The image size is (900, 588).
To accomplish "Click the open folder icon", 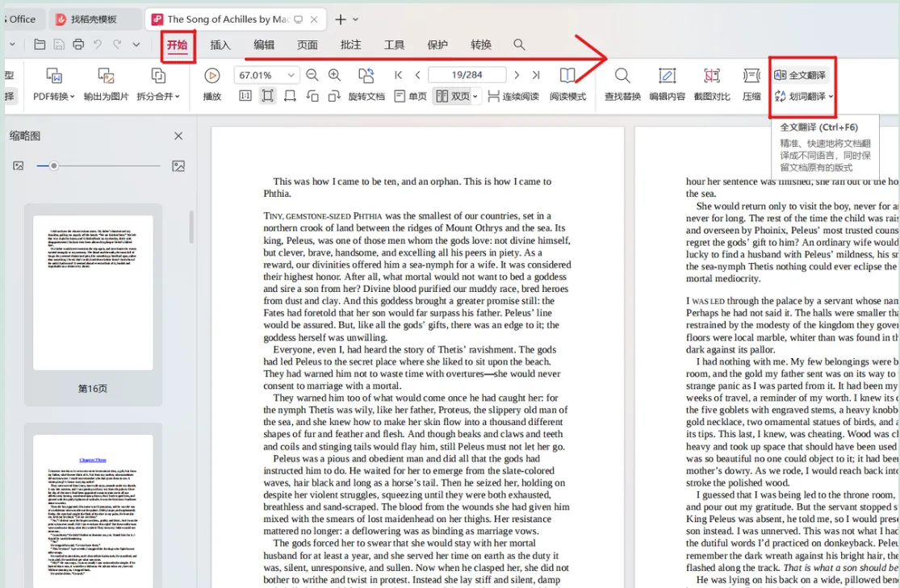I will 40,44.
